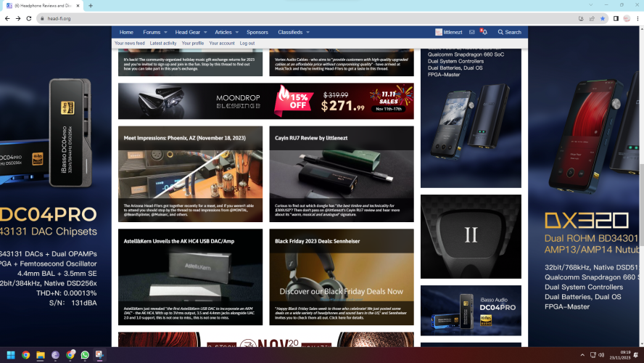Open site info lock icon in address bar

(42, 18)
